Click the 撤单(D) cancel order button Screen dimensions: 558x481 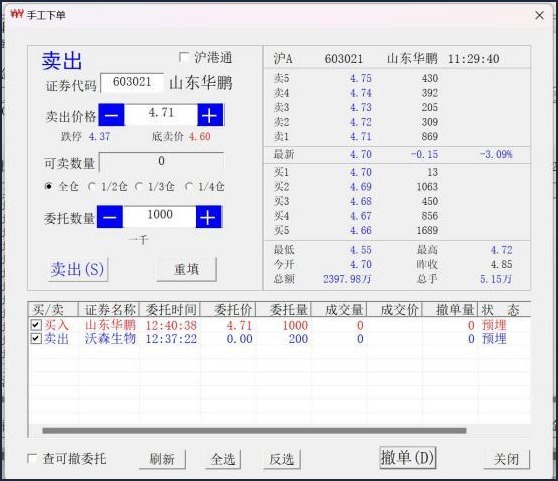tap(407, 458)
